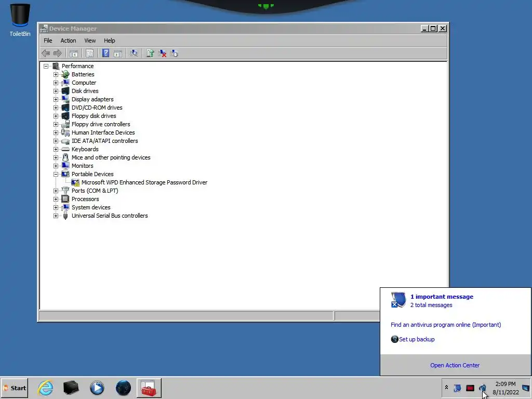
Task: Select 'Microsoft WPD Enhanced Storage Password Driver'
Action: coord(144,182)
